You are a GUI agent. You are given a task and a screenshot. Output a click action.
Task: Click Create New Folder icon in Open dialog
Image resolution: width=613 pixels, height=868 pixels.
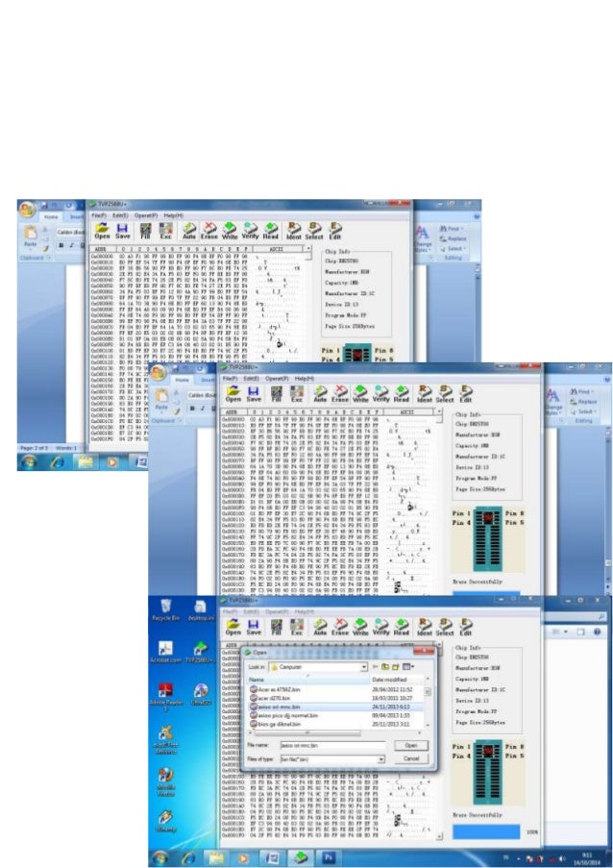click(396, 667)
